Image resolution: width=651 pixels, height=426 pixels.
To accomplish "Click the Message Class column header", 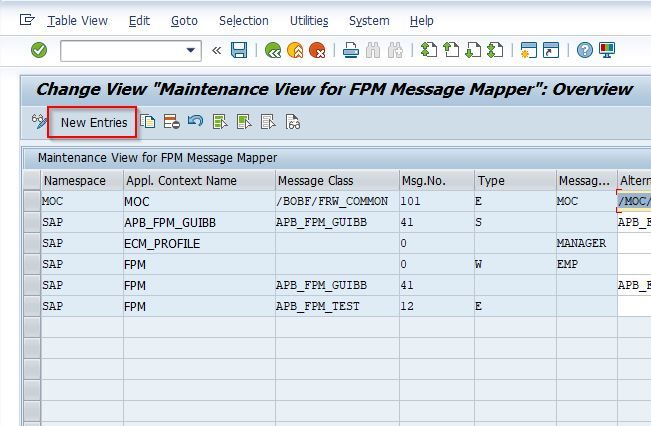I will click(337, 180).
